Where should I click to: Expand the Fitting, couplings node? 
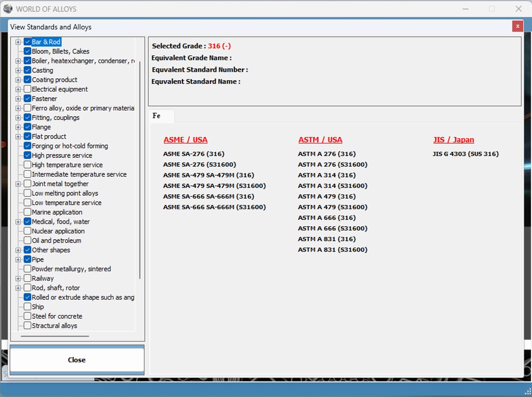18,118
